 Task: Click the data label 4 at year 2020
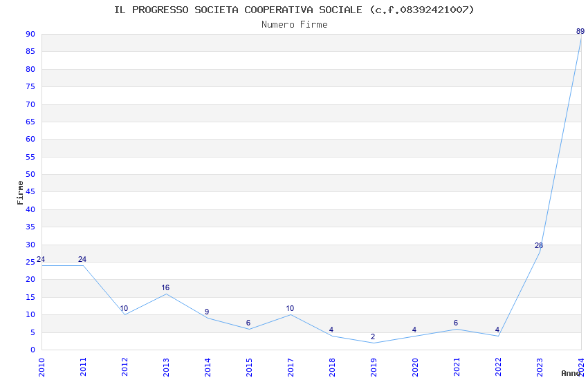414,330
